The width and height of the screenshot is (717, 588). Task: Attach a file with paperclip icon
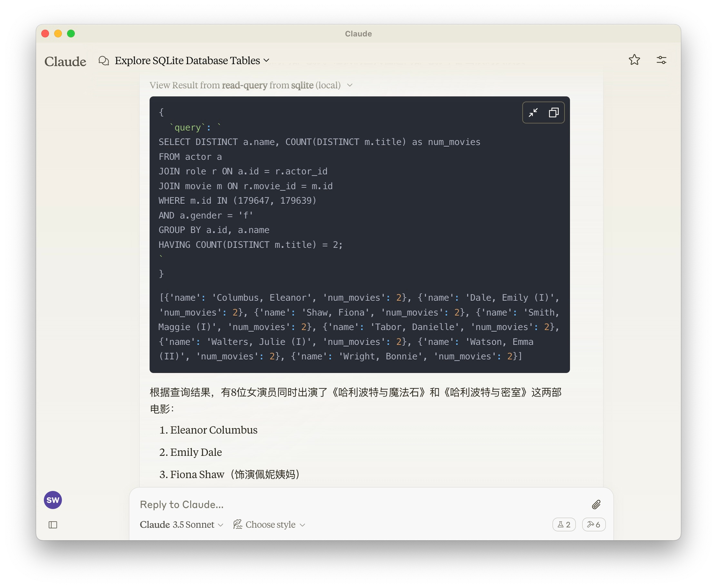click(596, 504)
